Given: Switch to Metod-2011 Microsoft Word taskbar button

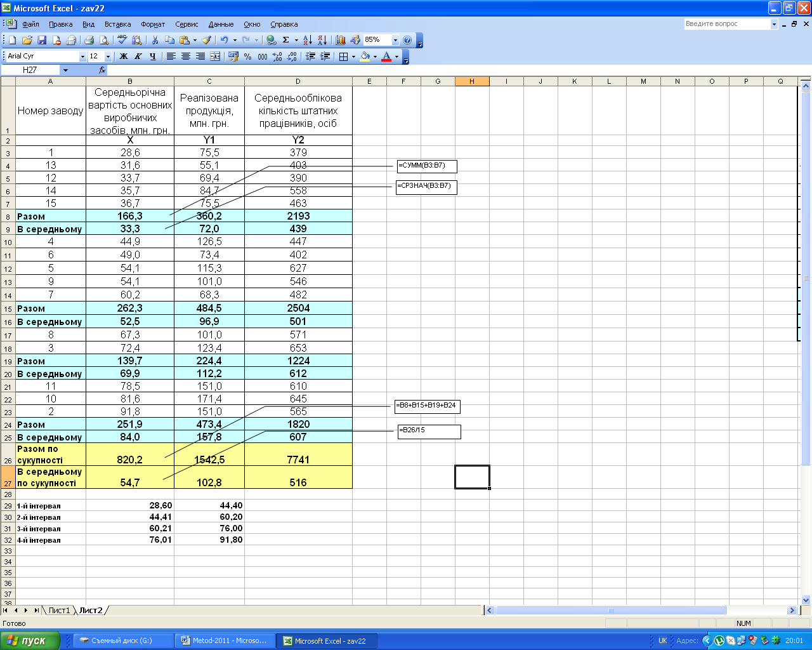Looking at the screenshot, I should 226,640.
